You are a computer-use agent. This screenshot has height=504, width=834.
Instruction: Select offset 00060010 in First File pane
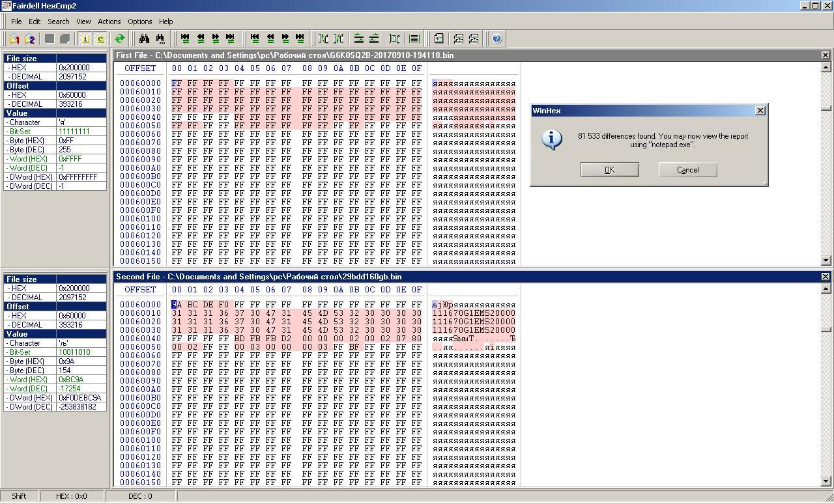(140, 92)
